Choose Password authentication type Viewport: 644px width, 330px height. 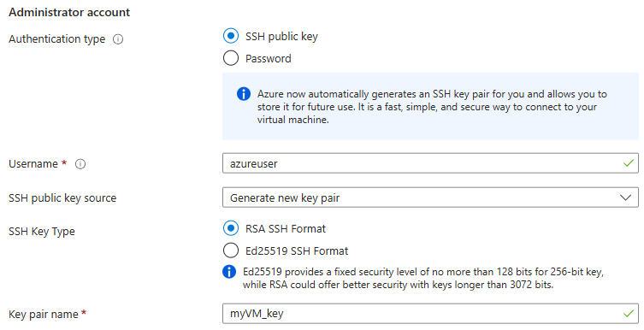(231, 58)
